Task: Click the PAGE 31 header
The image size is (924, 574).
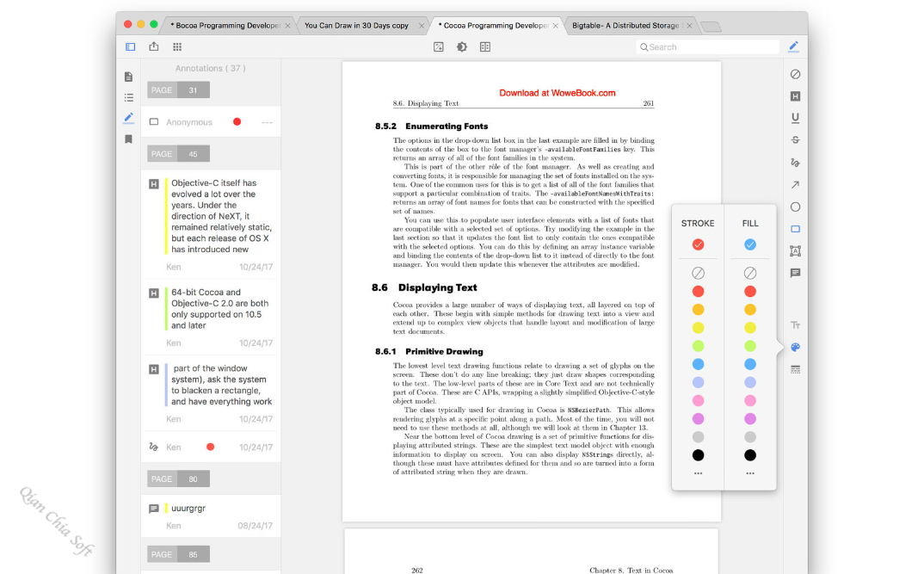Action: pos(179,90)
